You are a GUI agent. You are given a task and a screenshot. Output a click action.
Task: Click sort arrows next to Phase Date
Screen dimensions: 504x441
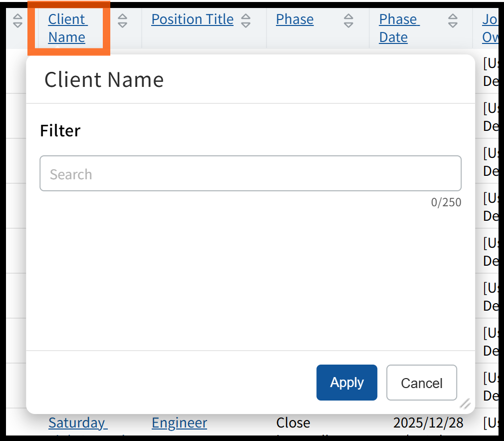click(x=453, y=20)
